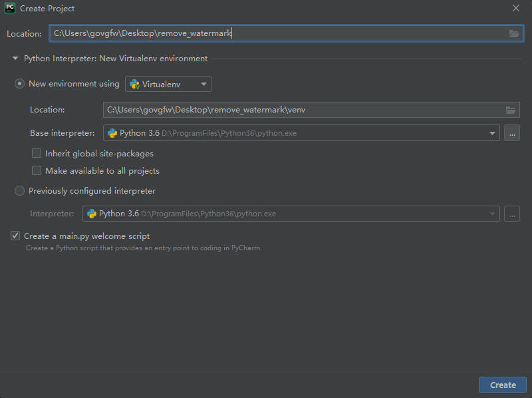Viewport: 532px width, 398px height.
Task: Click the Base interpreter label
Action: point(63,133)
